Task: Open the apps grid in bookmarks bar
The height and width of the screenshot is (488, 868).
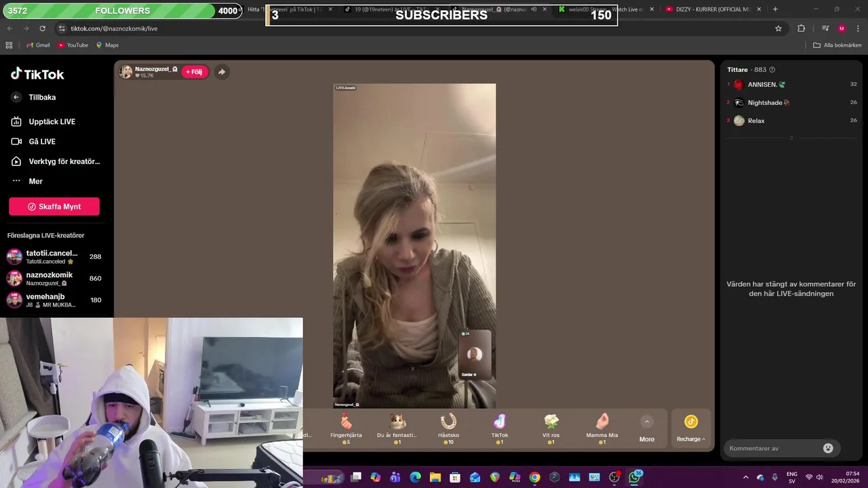Action: [9, 45]
